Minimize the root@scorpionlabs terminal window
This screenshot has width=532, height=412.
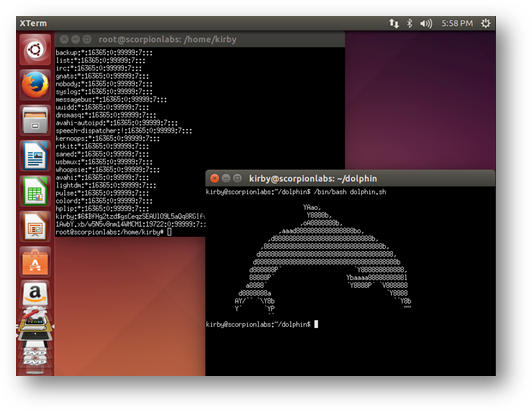click(76, 39)
